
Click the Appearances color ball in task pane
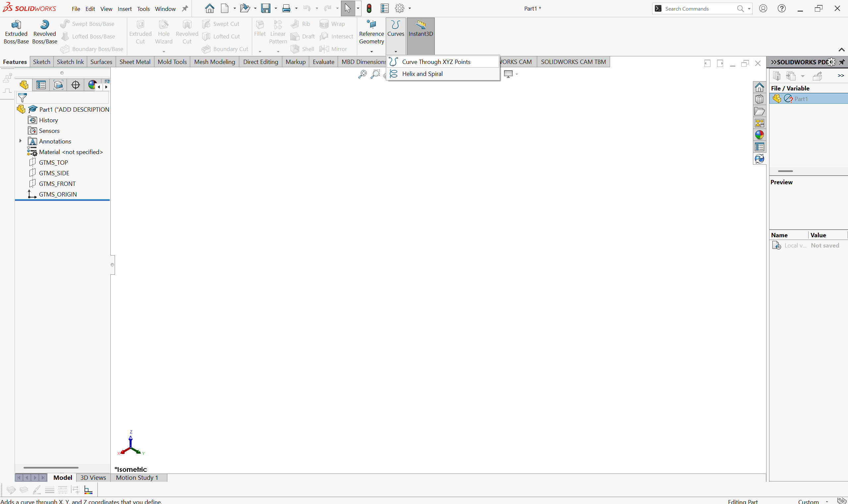[759, 135]
